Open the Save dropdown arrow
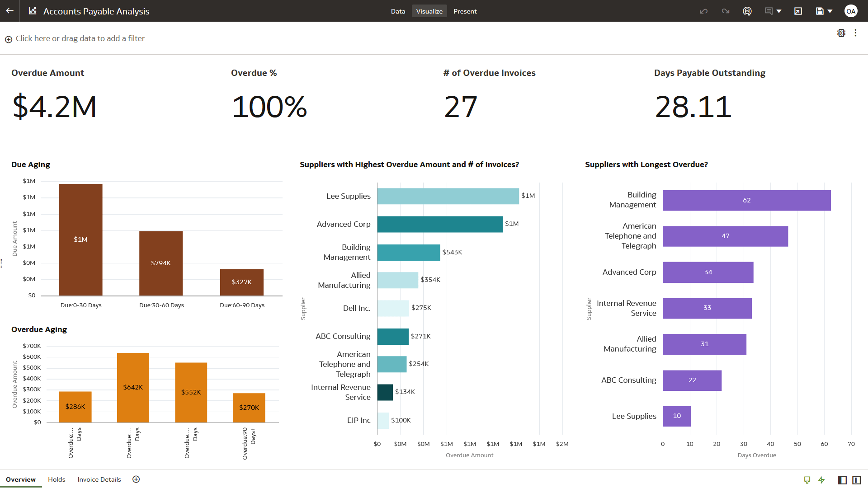This screenshot has height=488, width=868. click(830, 11)
